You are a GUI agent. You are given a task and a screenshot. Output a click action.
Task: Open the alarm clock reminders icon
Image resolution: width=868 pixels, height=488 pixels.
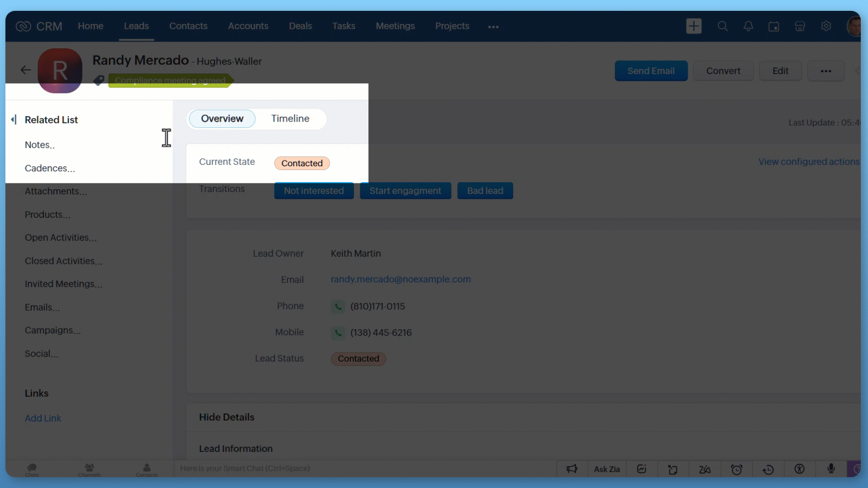click(x=736, y=469)
